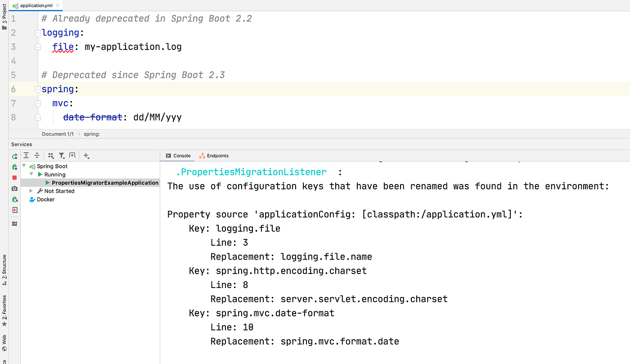Click the Spring Boot leaf icon in the tree
The width and height of the screenshot is (630, 364).
(x=32, y=166)
